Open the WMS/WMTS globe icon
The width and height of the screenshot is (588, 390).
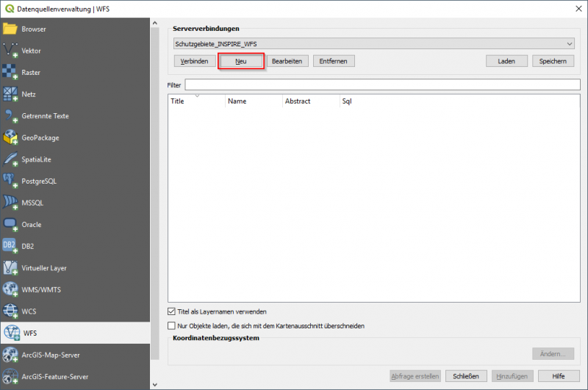pos(10,289)
